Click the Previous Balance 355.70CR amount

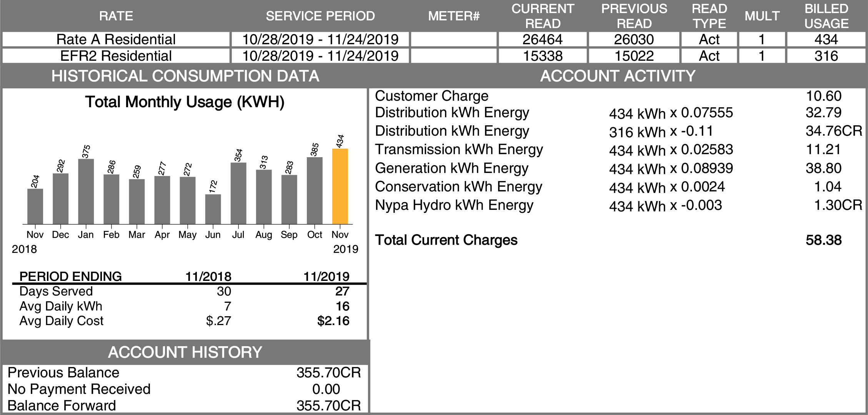pos(328,373)
